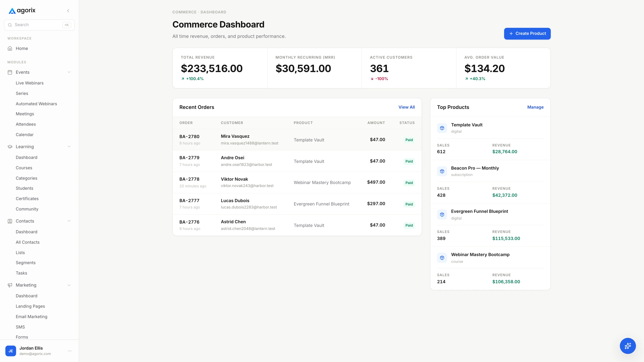Click the Amount column header

(x=376, y=123)
